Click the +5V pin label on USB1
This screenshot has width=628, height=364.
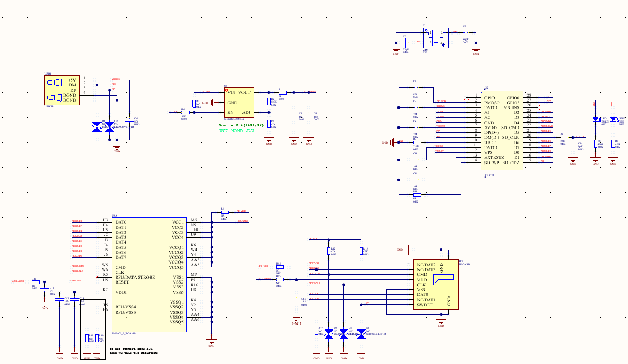(x=72, y=80)
